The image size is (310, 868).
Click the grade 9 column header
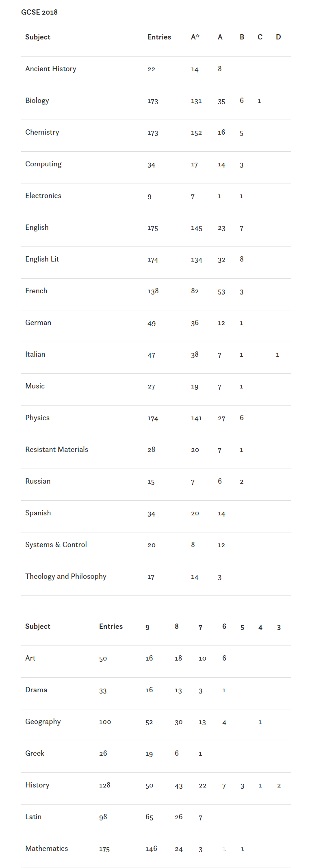pos(147,627)
